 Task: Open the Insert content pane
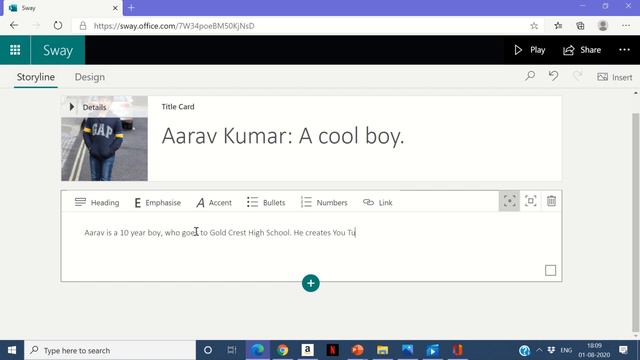615,77
